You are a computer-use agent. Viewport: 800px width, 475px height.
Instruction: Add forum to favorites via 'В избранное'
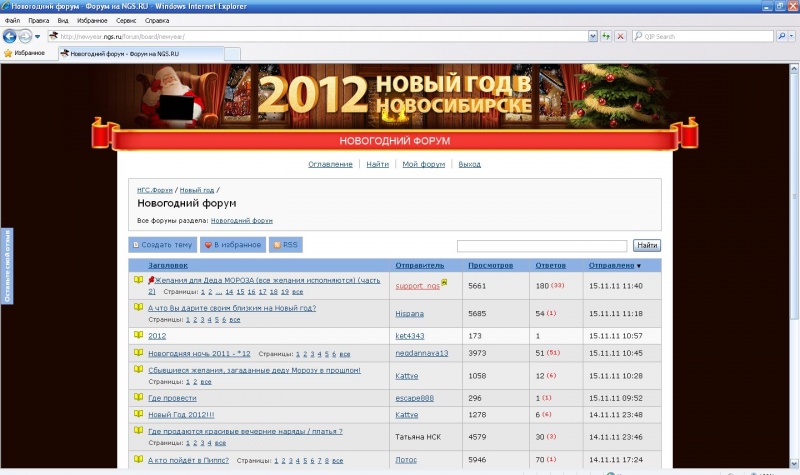pyautogui.click(x=232, y=244)
